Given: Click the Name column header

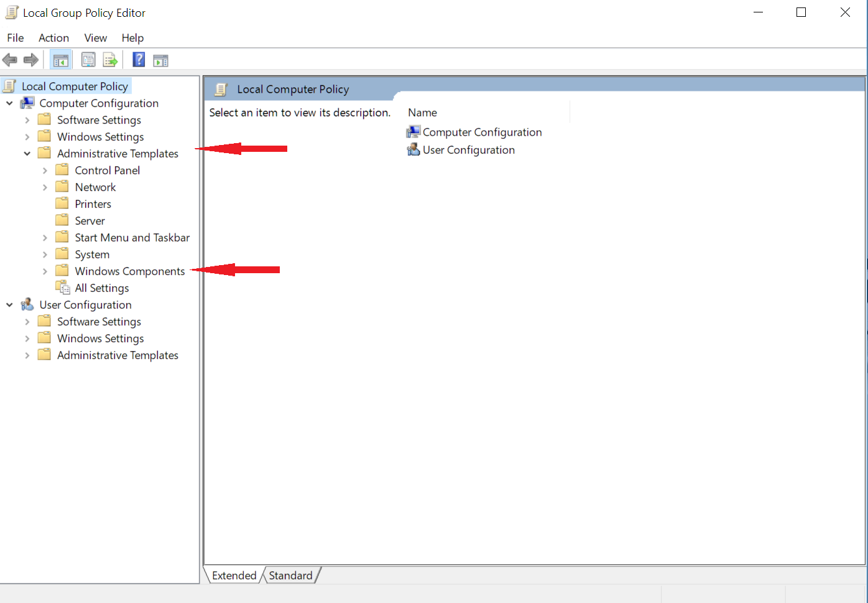Looking at the screenshot, I should tap(423, 113).
